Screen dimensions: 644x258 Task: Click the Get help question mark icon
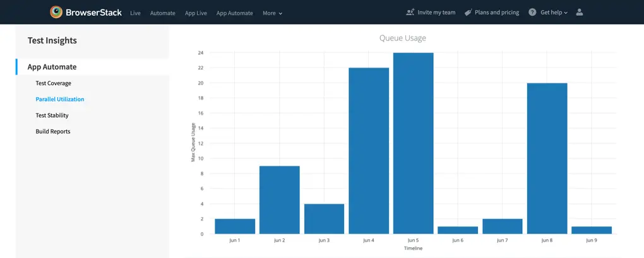[532, 13]
